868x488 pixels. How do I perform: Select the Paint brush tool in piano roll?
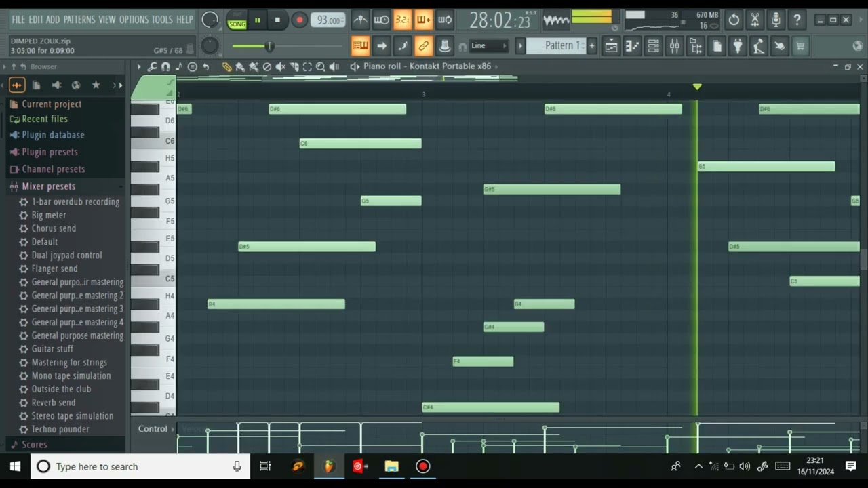coord(240,66)
